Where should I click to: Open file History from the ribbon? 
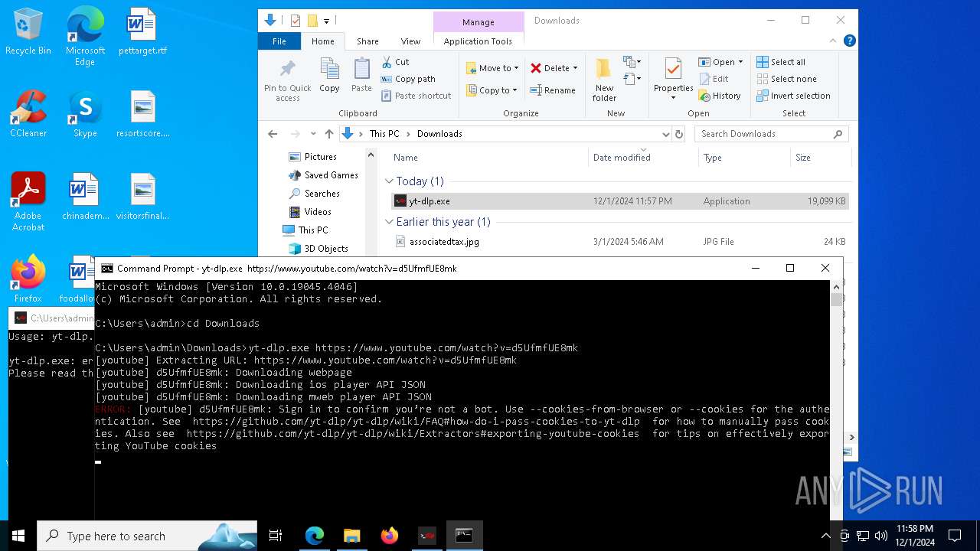[x=720, y=96]
